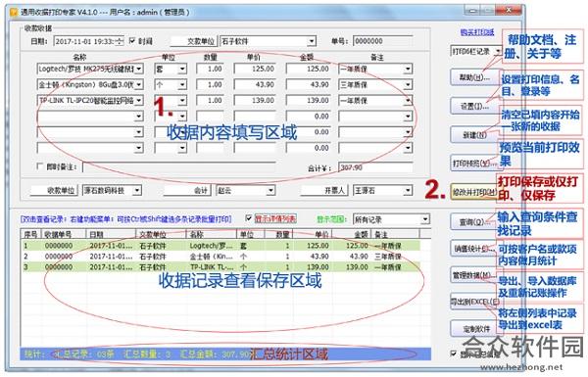
Task: Select record row 1 with Logitech item
Action: click(x=220, y=246)
